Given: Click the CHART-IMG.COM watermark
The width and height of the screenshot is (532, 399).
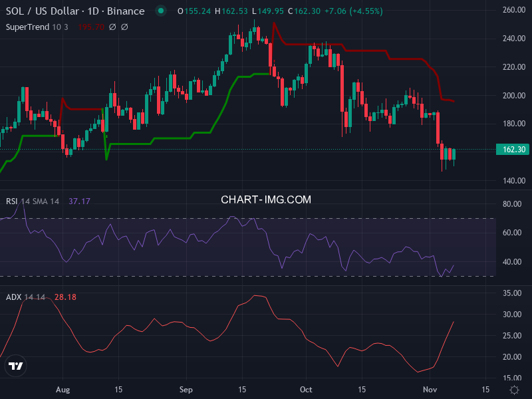Looking at the screenshot, I should [266, 199].
